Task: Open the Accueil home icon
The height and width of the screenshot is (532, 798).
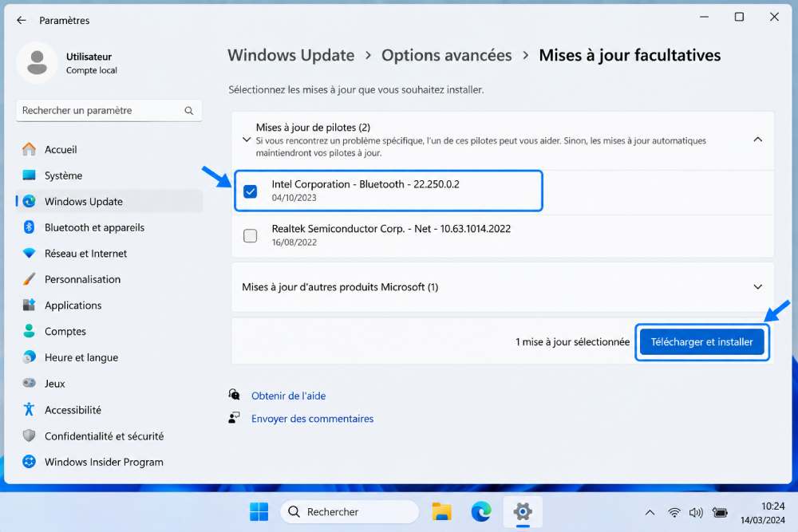Action: coord(29,149)
